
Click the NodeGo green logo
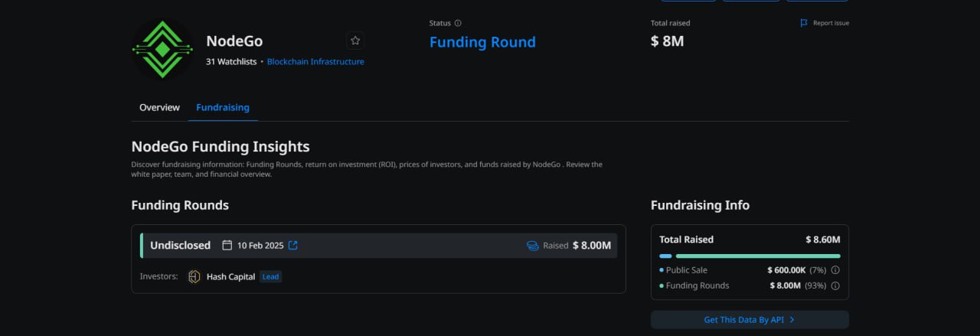tap(162, 49)
